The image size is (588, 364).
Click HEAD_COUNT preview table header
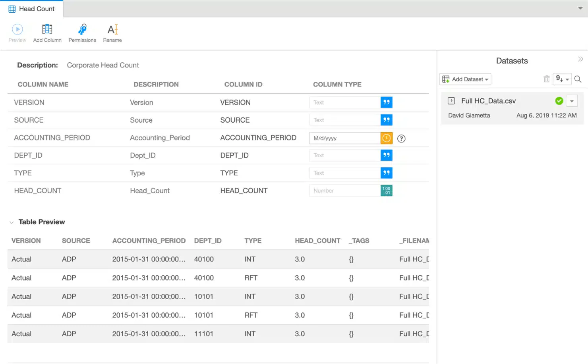[317, 241]
